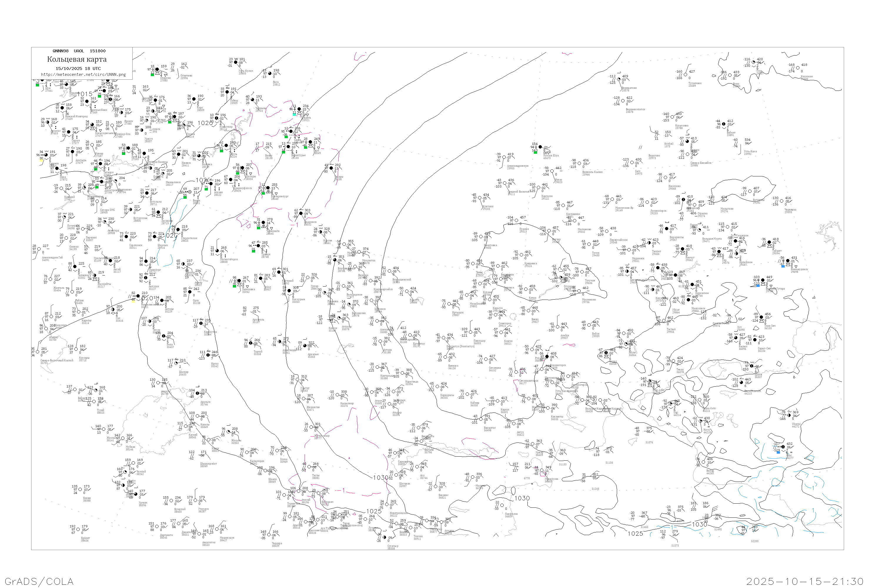The height and width of the screenshot is (588, 882).
Task: Click the Кислокан station circle marker
Action: (x=798, y=68)
